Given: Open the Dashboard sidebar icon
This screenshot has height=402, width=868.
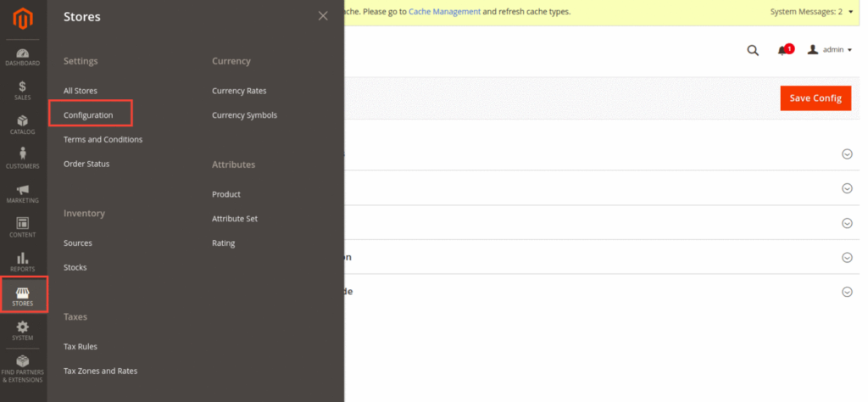Looking at the screenshot, I should coord(23,57).
